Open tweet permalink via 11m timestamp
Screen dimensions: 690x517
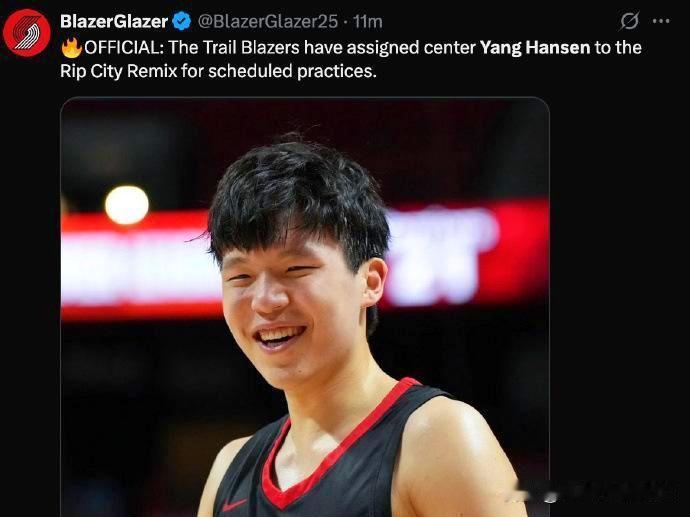[368, 21]
